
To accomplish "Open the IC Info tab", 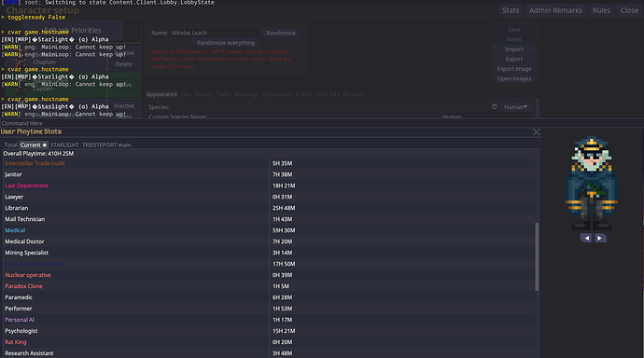I will (303, 94).
